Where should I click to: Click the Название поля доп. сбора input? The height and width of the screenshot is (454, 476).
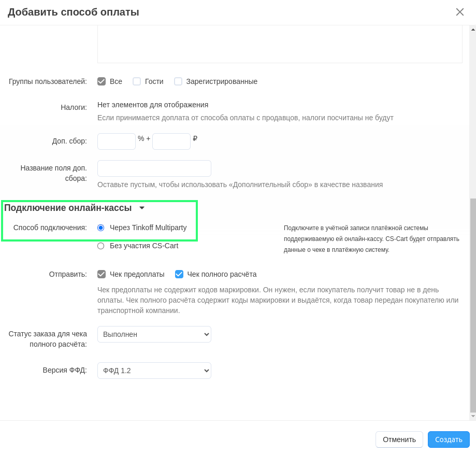[154, 168]
